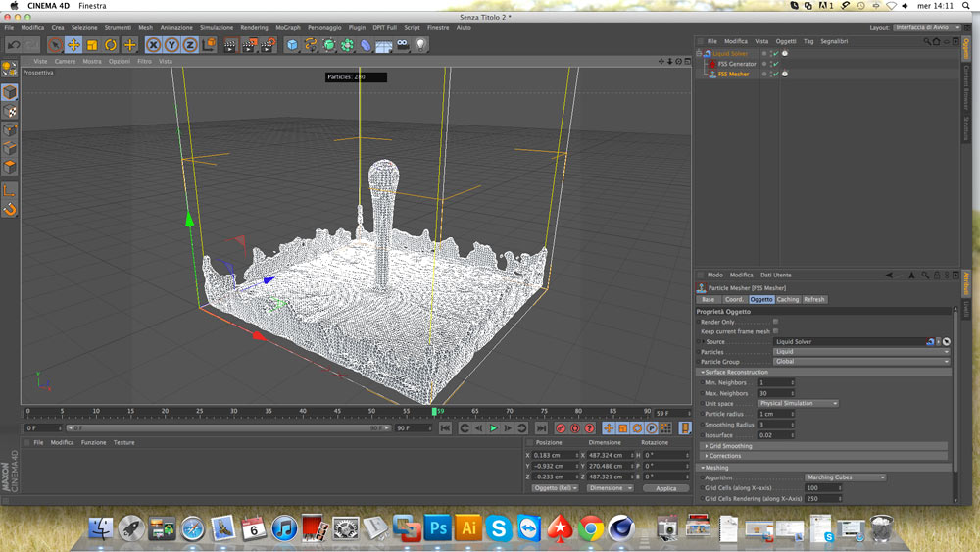Open the Simulazione menu
This screenshot has height=552, width=980.
(x=217, y=28)
